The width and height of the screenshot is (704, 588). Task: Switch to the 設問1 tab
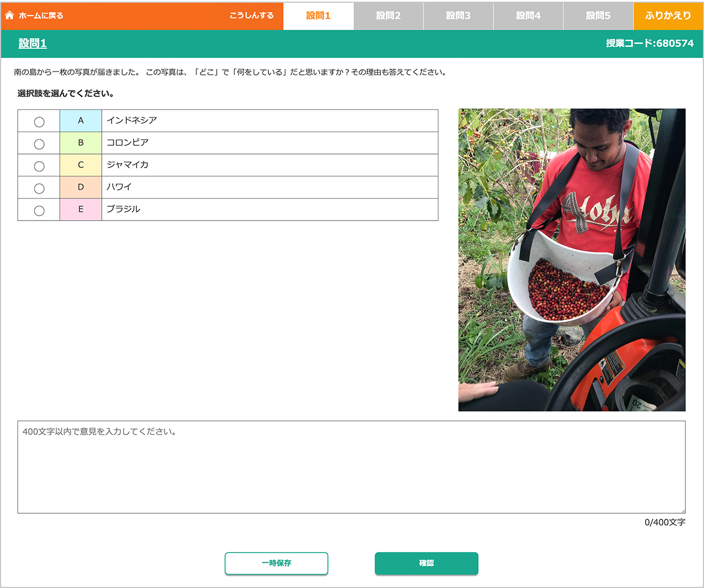[318, 16]
